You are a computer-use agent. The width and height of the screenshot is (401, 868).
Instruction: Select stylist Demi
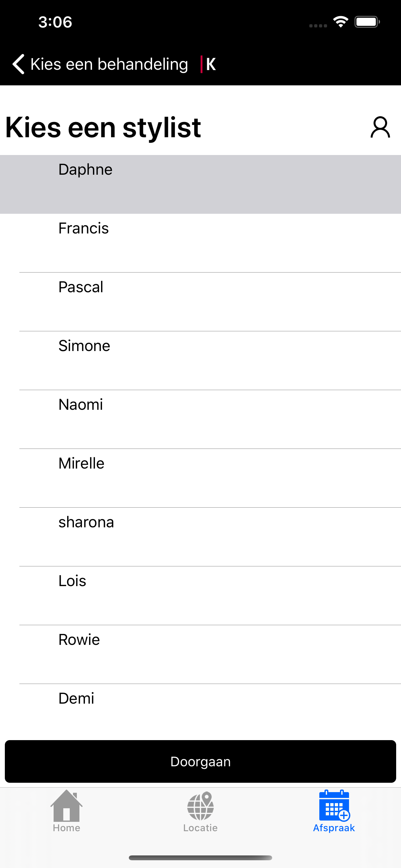[x=200, y=711]
